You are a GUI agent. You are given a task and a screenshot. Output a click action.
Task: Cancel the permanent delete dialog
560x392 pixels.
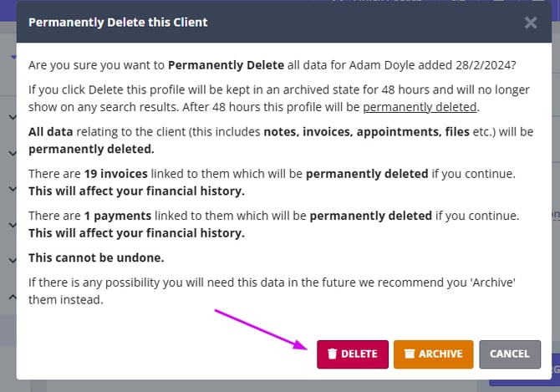coord(509,354)
